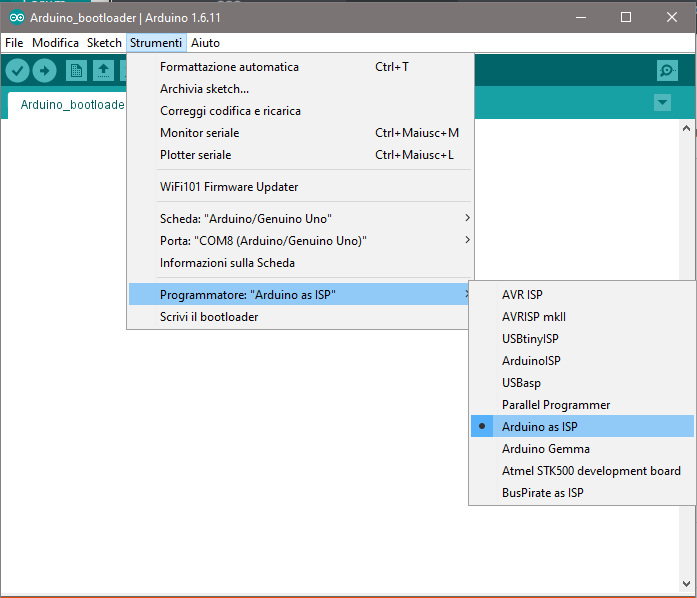Select ArduinoISP programmer entry
Viewport: 697px width, 598px height.
pyautogui.click(x=582, y=361)
